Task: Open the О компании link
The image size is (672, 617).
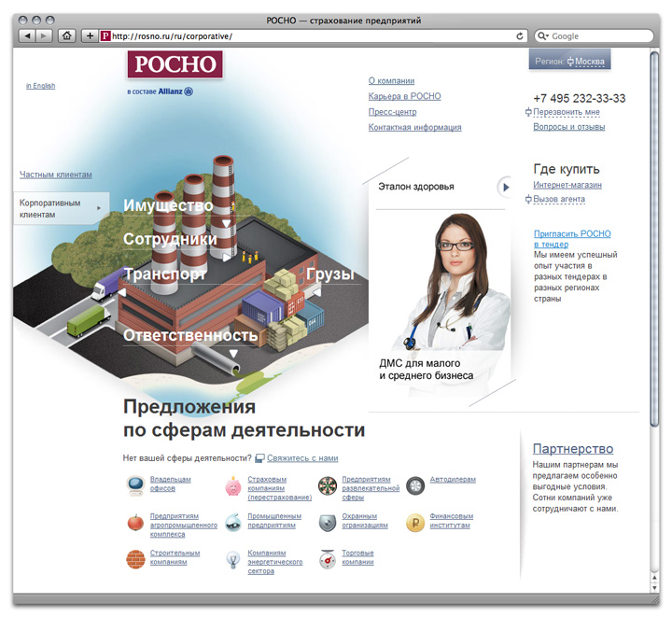Action: pyautogui.click(x=391, y=81)
